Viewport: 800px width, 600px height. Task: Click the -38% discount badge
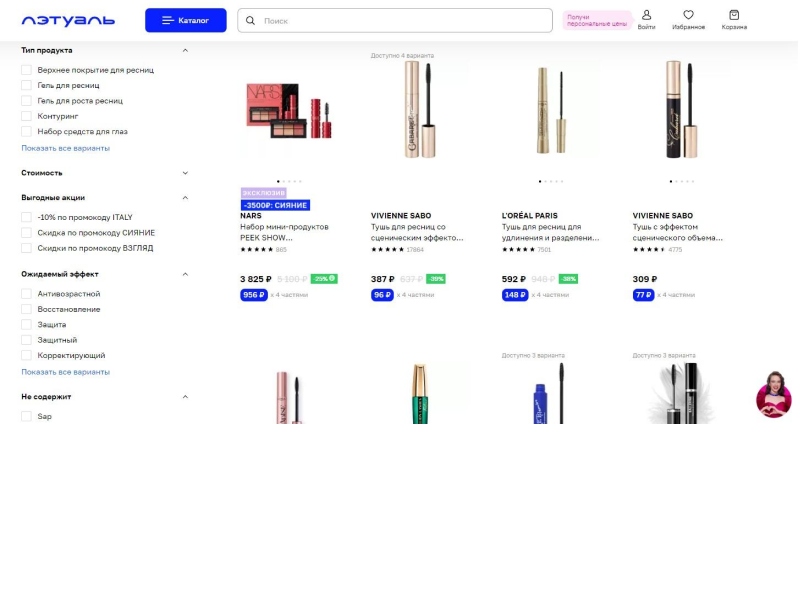(568, 279)
